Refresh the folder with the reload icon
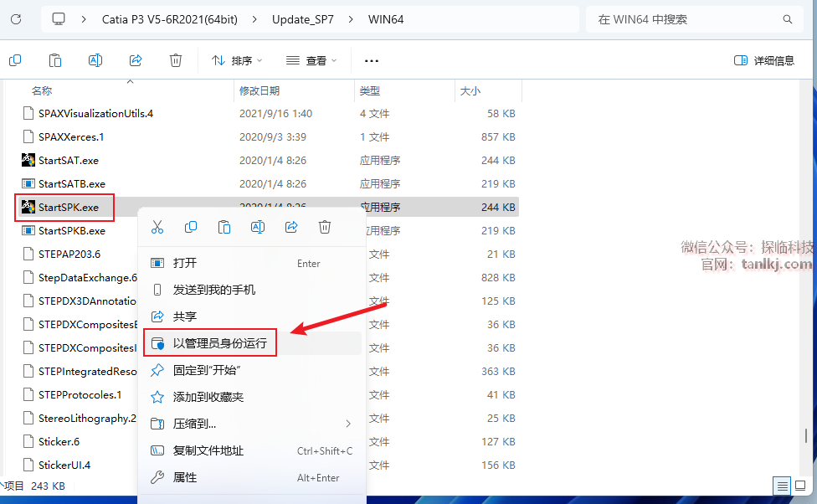Viewport: 817px width, 504px height. click(x=16, y=19)
